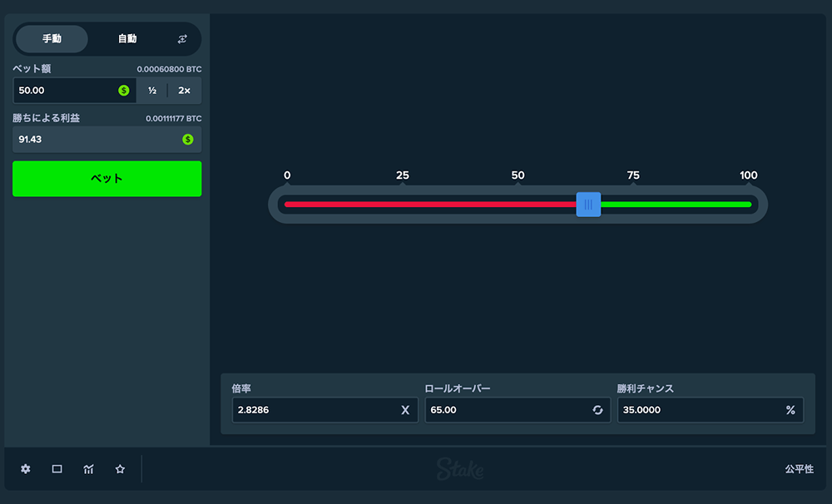Image resolution: width=832 pixels, height=504 pixels.
Task: Click the swap arrows icon beside 自動
Action: [x=182, y=39]
